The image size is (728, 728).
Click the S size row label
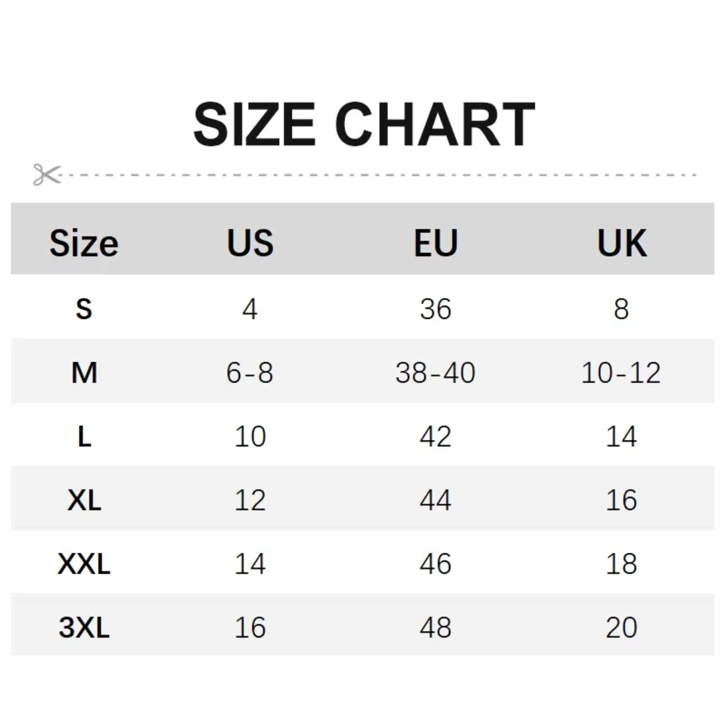click(84, 309)
